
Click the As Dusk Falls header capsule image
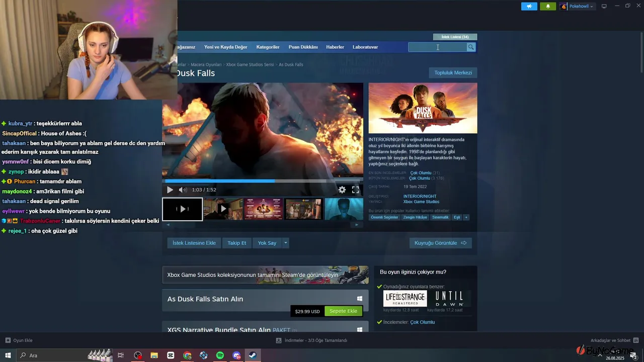(423, 108)
